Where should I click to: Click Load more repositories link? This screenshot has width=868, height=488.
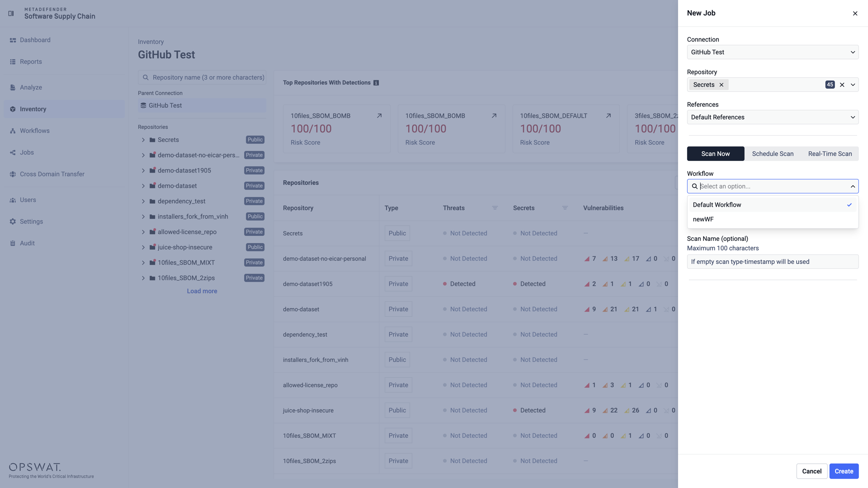pos(202,291)
